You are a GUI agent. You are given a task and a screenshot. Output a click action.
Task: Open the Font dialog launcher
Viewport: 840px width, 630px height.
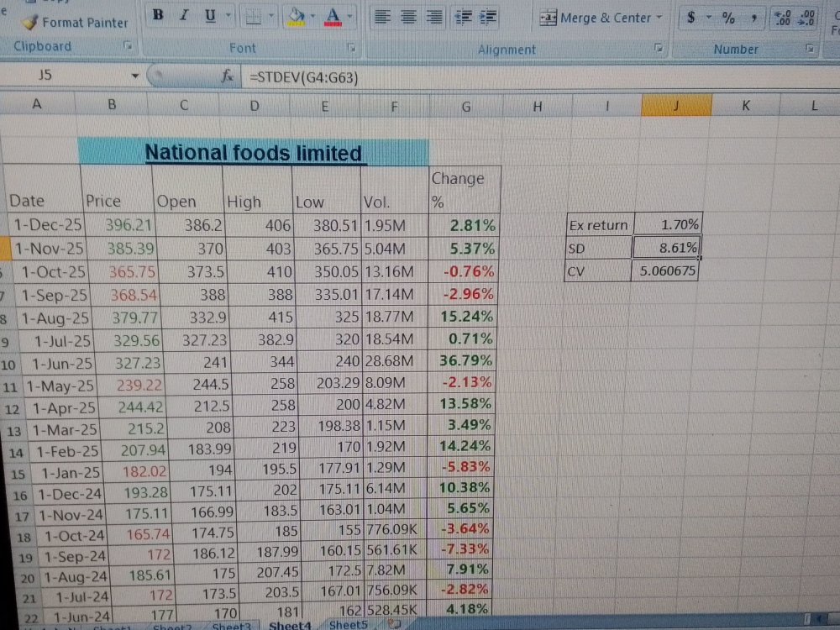351,48
